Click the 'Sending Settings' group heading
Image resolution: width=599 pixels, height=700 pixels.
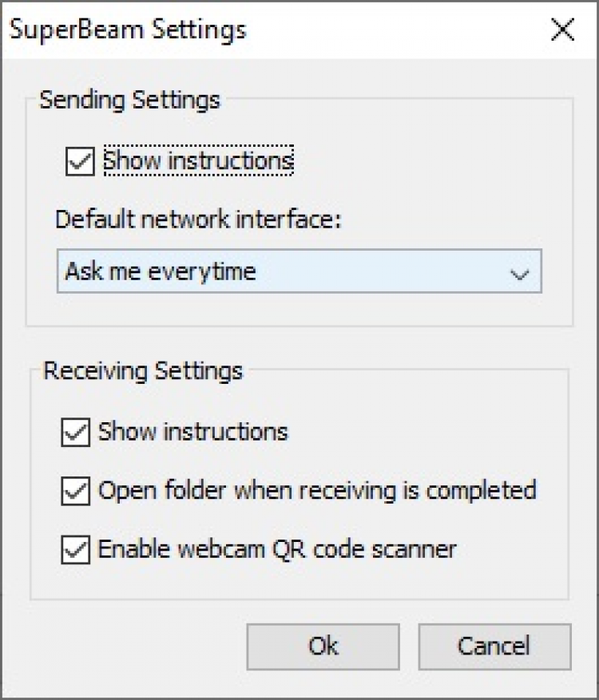point(129,101)
